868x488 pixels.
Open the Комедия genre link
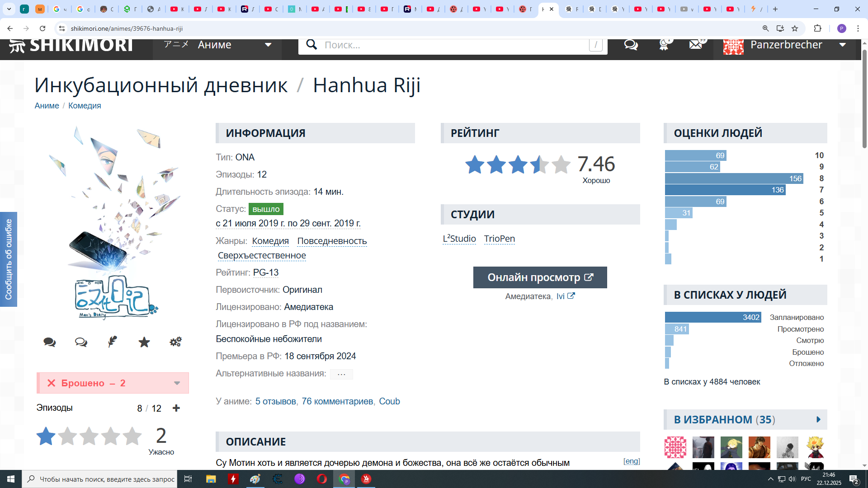click(270, 241)
